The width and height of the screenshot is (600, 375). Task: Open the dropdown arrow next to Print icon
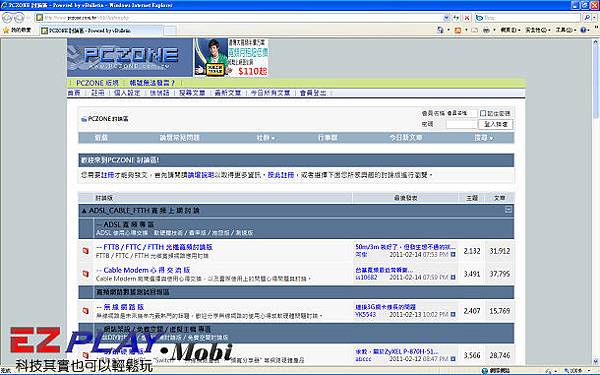pyautogui.click(x=494, y=30)
